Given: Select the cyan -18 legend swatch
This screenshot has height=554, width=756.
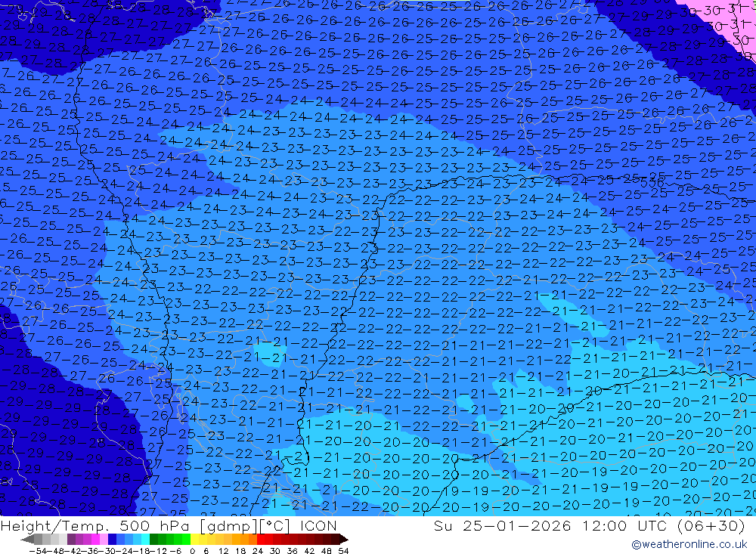Looking at the screenshot, I should (146, 540).
